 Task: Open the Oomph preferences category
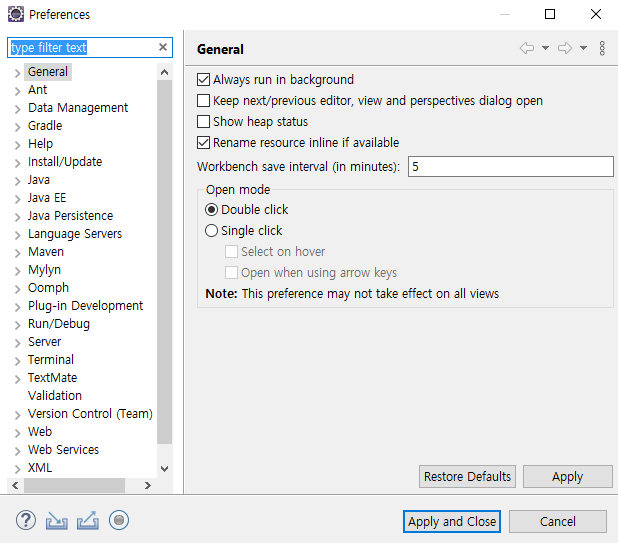point(48,288)
